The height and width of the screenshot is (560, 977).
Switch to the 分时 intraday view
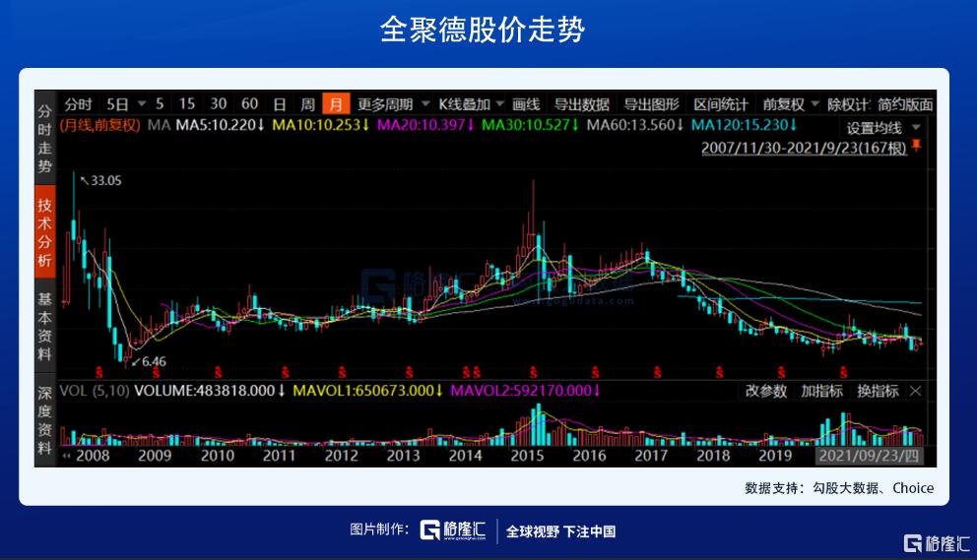[x=78, y=104]
